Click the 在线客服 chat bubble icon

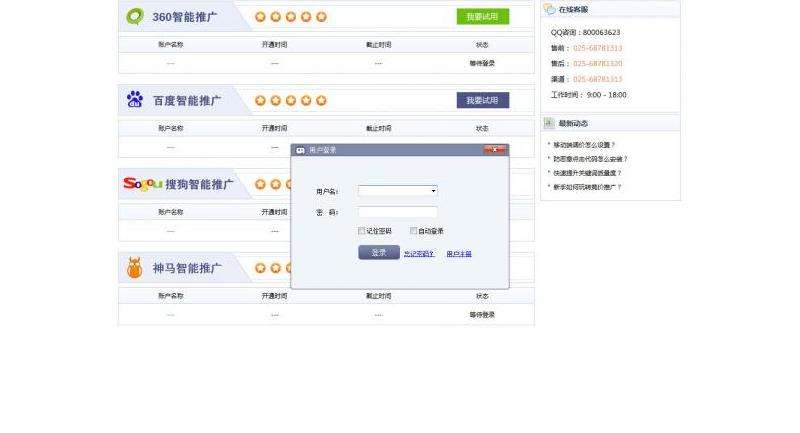pyautogui.click(x=549, y=9)
